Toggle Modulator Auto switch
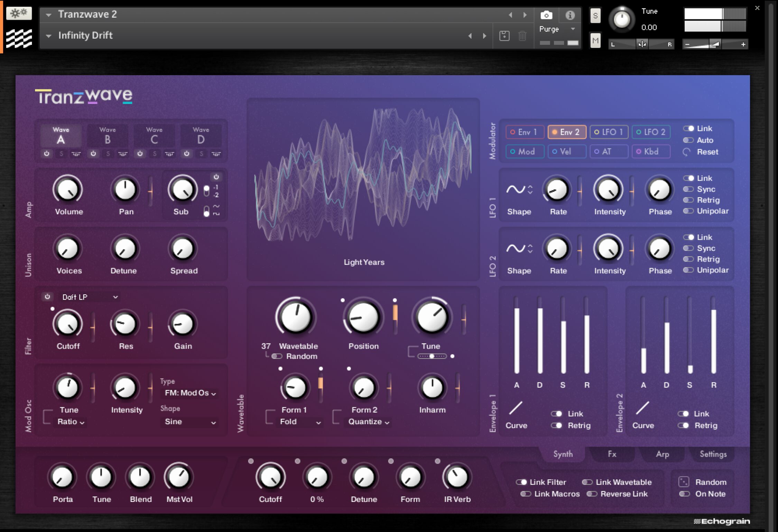Viewport: 778px width, 532px height. (x=688, y=140)
